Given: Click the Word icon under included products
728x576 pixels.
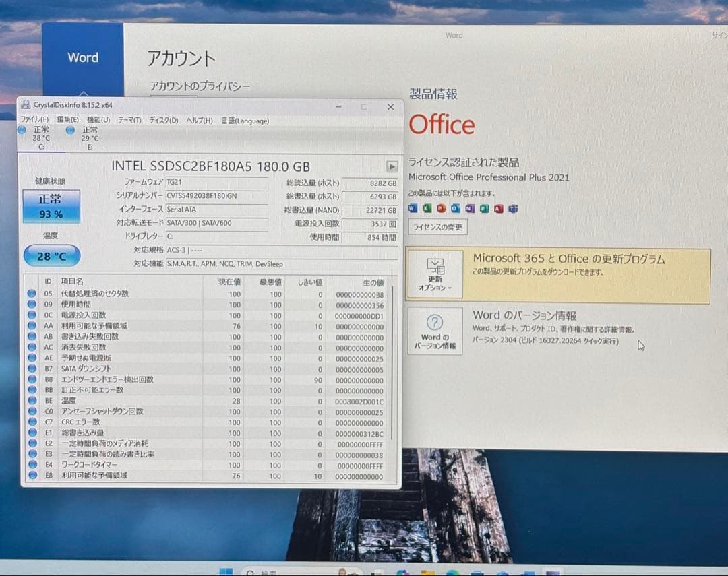Looking at the screenshot, I should 413,208.
